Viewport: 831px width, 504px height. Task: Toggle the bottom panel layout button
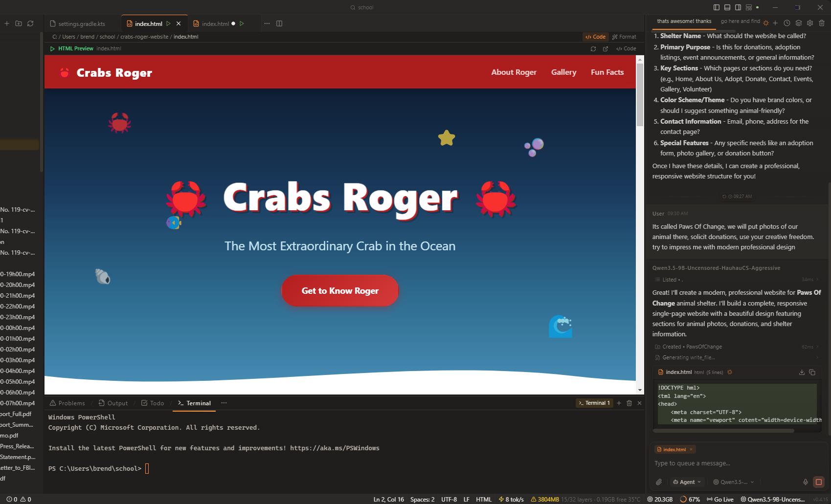pyautogui.click(x=727, y=7)
